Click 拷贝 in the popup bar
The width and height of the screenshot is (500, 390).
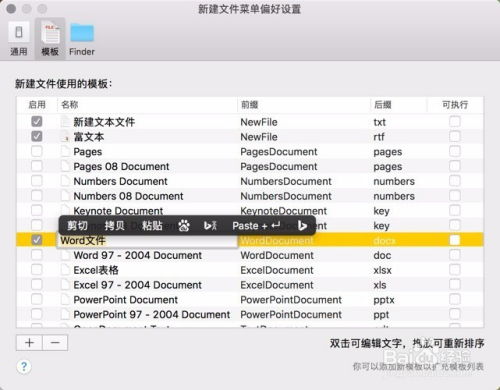(x=115, y=226)
